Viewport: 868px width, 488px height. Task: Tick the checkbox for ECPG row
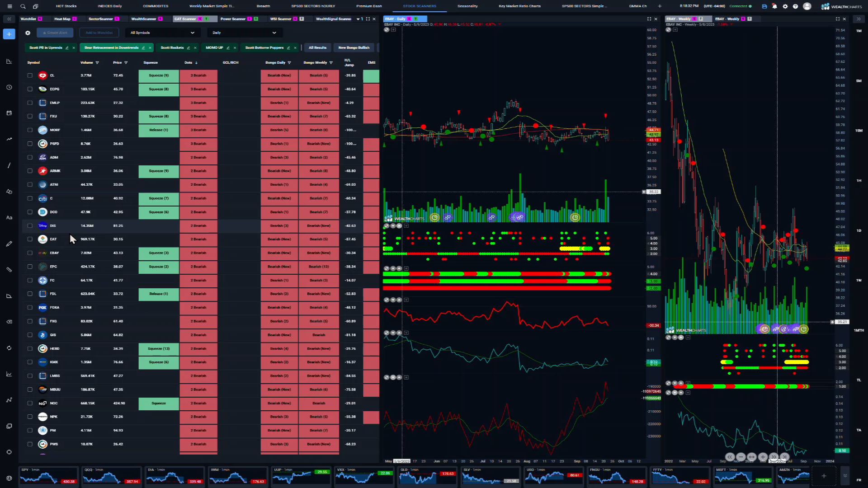pyautogui.click(x=30, y=89)
